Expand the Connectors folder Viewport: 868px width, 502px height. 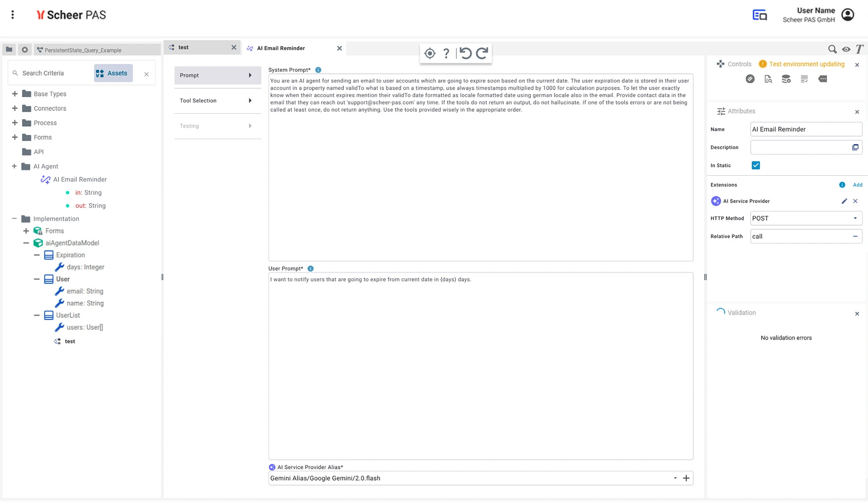(x=15, y=108)
